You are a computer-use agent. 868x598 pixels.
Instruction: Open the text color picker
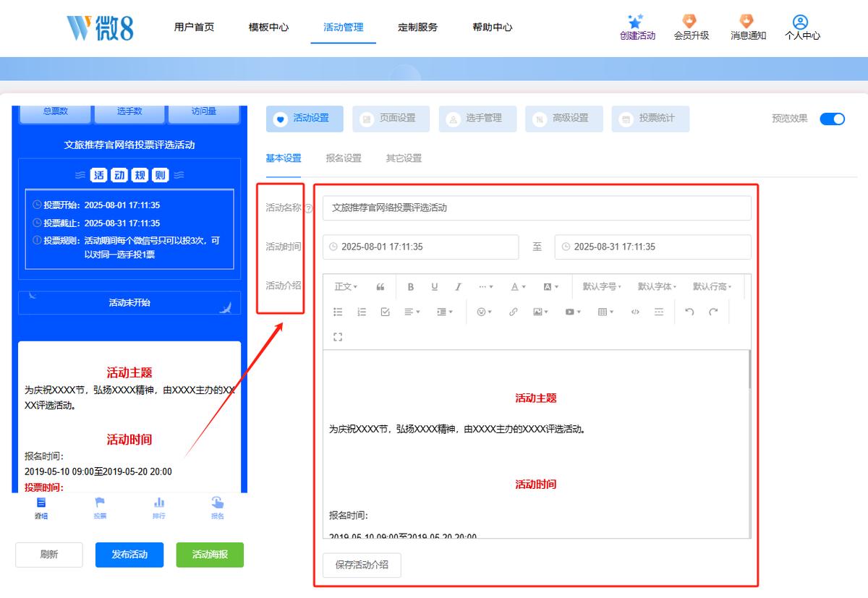(x=518, y=287)
